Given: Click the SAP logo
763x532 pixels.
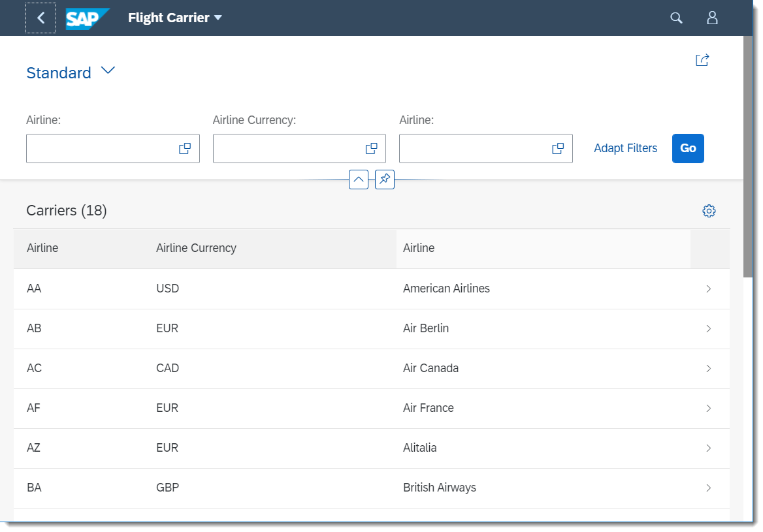Looking at the screenshot, I should (87, 18).
